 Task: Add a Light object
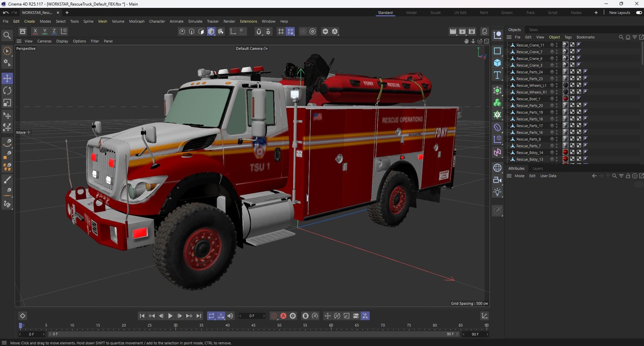point(497,192)
